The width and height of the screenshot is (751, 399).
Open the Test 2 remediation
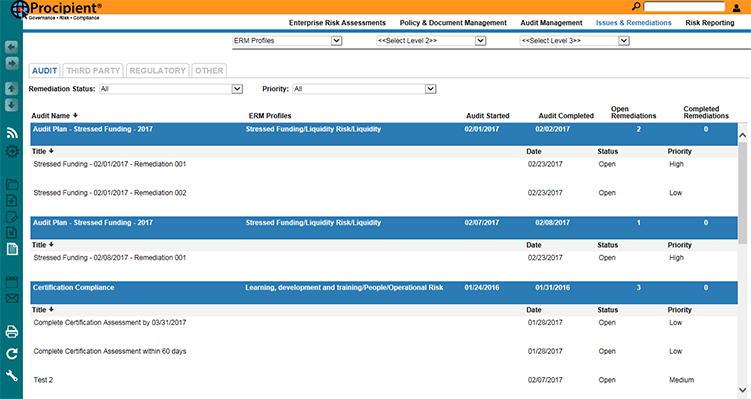coord(43,380)
